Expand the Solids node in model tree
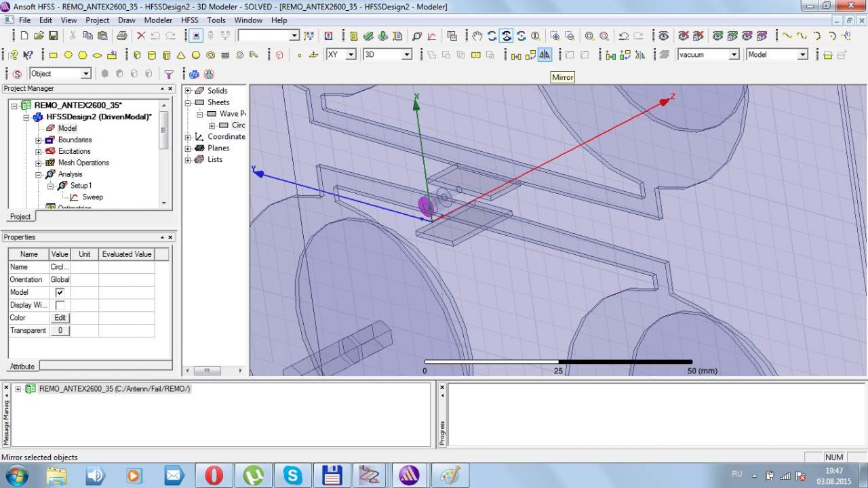Image resolution: width=868 pixels, height=488 pixels. pyautogui.click(x=189, y=91)
